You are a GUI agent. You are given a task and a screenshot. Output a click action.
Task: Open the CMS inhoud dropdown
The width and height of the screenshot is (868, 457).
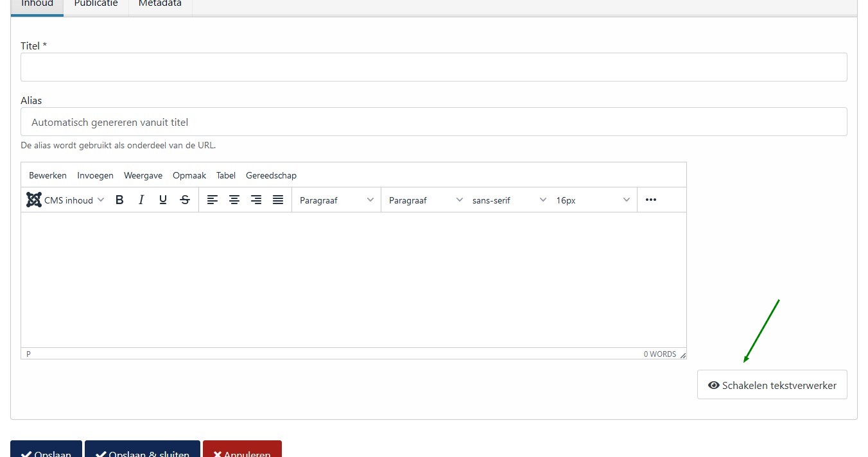click(x=65, y=200)
